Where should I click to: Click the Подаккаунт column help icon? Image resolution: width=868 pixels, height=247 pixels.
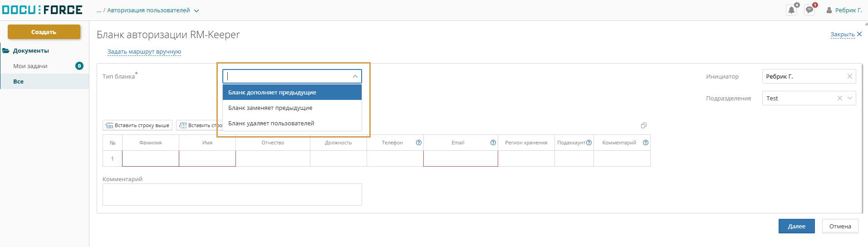589,143
